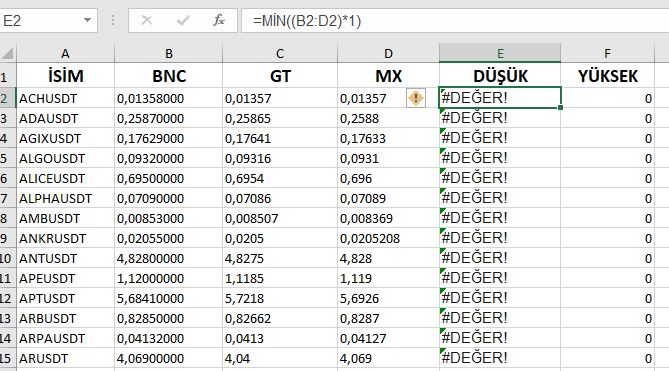Select the #DEĞER! error cell in row 15
Viewport: 669px width, 371px height.
pyautogui.click(x=500, y=359)
